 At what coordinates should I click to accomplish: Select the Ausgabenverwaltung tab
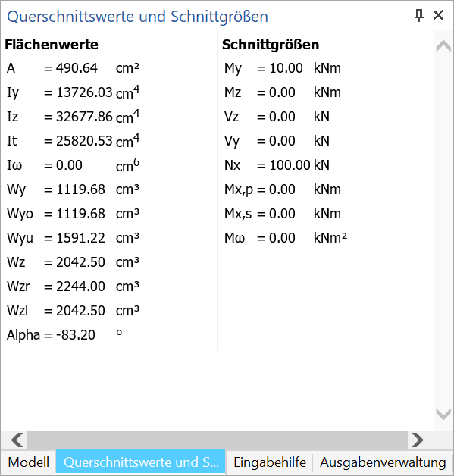coord(383,462)
